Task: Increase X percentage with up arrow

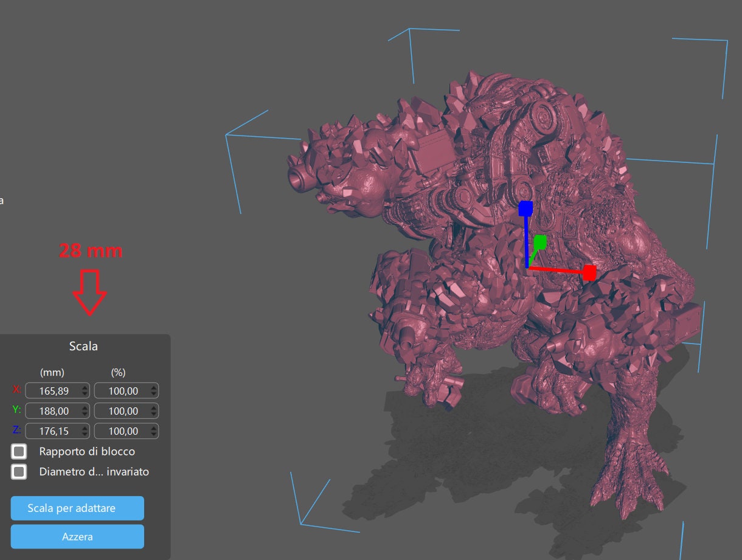Action: click(x=153, y=387)
